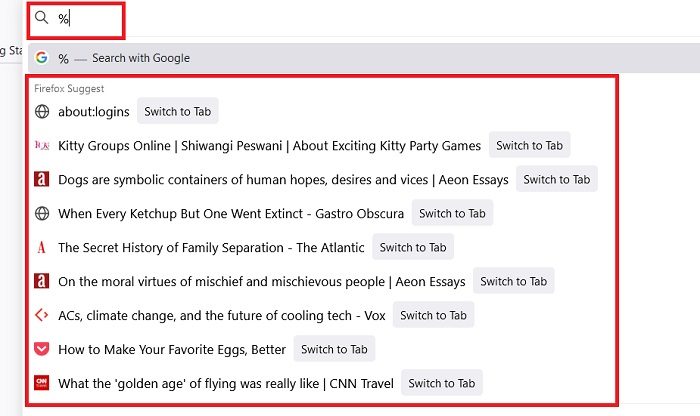
Task: Click Switch to Tab for CNN Travel article
Action: (442, 383)
